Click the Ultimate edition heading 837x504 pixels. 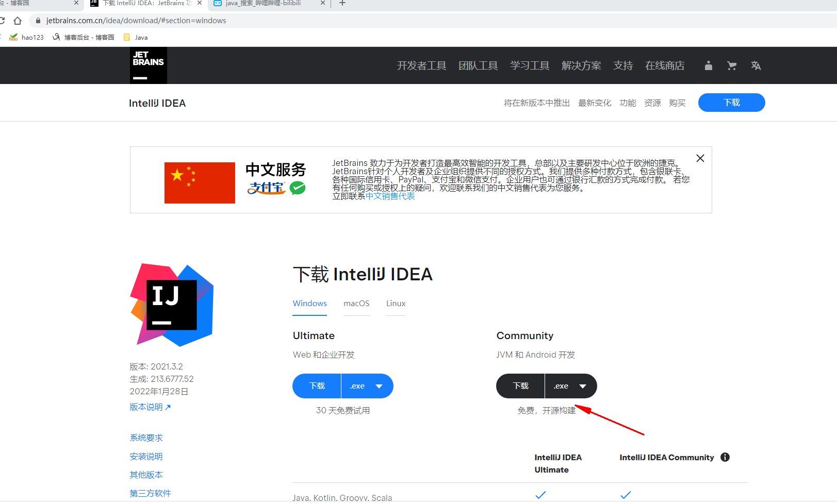[x=314, y=335]
